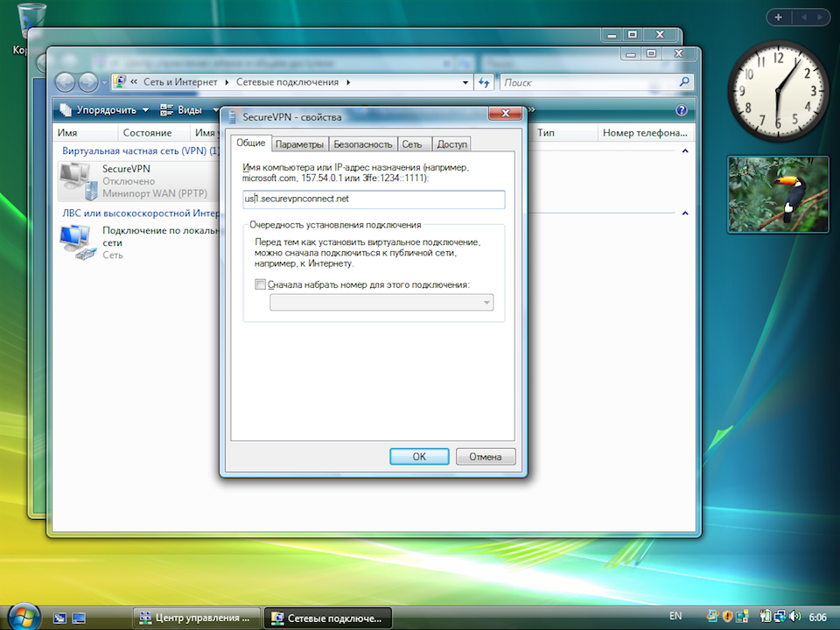
Task: Select the local area connection icon
Action: pos(78,242)
